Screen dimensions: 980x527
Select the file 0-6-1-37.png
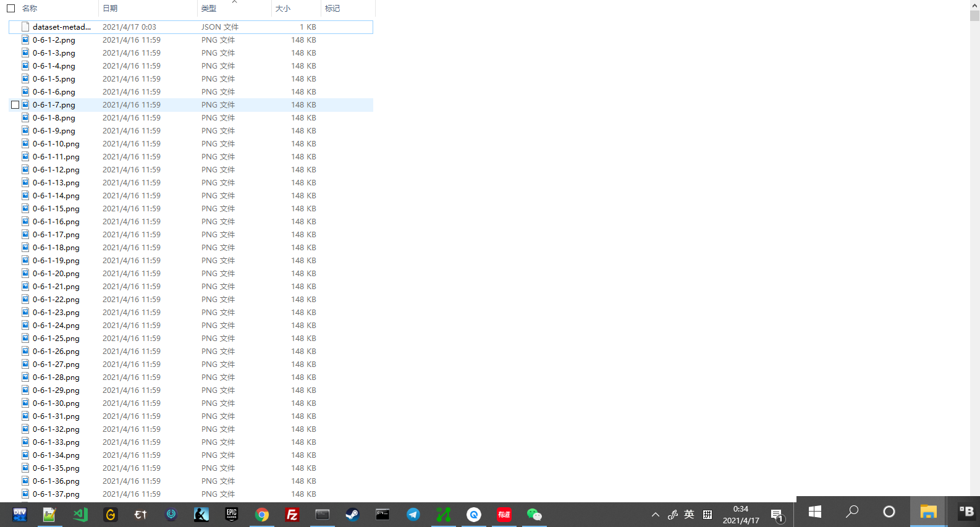tap(56, 494)
